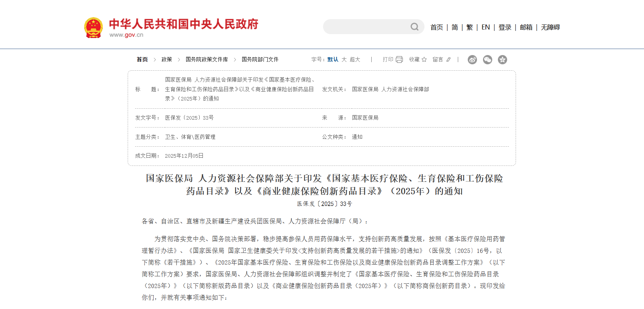This screenshot has height=309, width=644.
Task: Select 大 font size
Action: point(344,59)
